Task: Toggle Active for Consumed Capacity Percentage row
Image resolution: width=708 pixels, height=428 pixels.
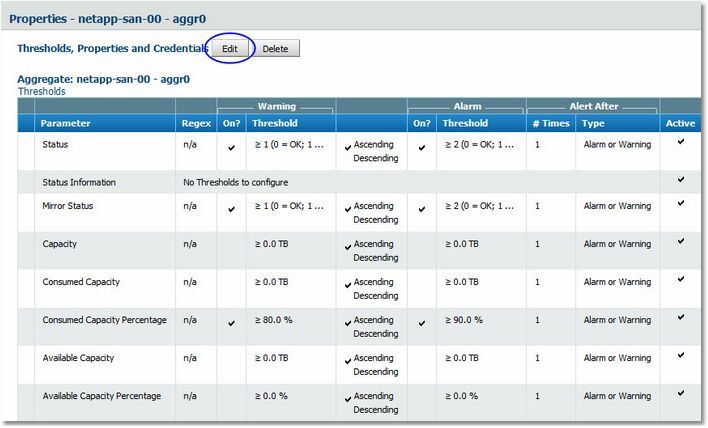Action: coord(681,317)
